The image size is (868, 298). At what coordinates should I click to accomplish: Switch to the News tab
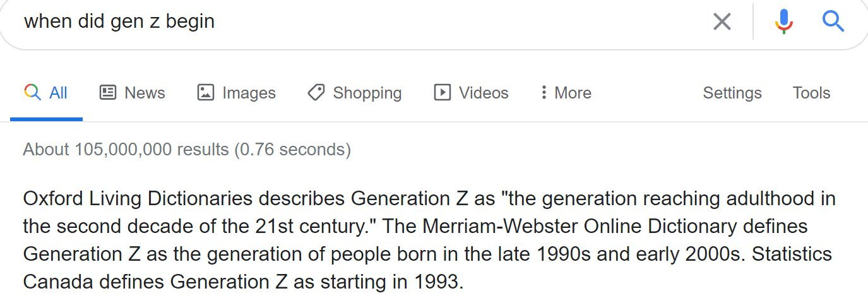132,93
